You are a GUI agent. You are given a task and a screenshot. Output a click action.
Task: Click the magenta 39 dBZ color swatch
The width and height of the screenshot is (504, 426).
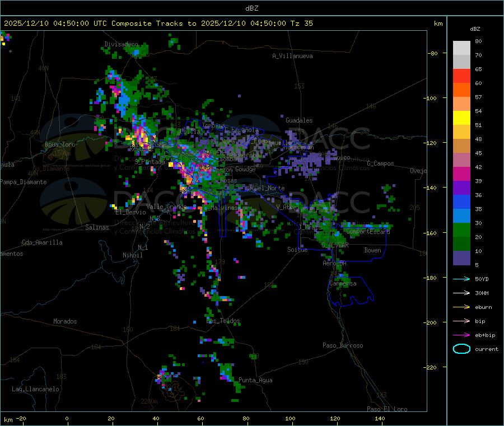[461, 174]
